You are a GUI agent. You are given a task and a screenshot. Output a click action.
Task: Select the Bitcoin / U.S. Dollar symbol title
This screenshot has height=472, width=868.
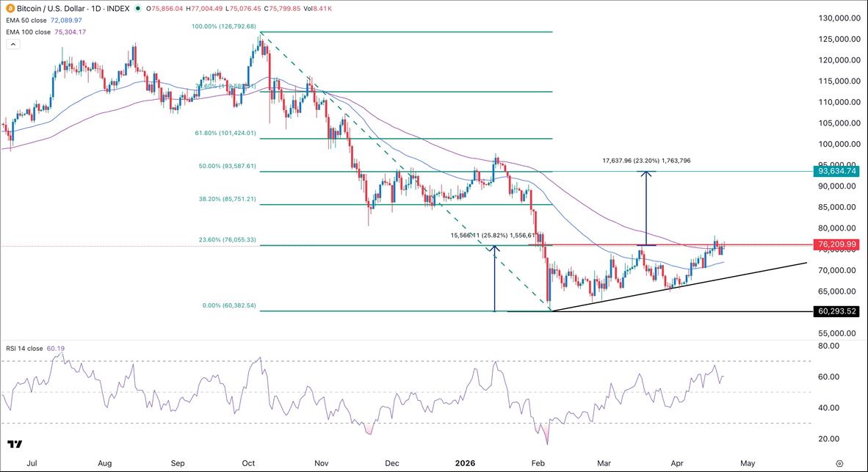pyautogui.click(x=51, y=10)
